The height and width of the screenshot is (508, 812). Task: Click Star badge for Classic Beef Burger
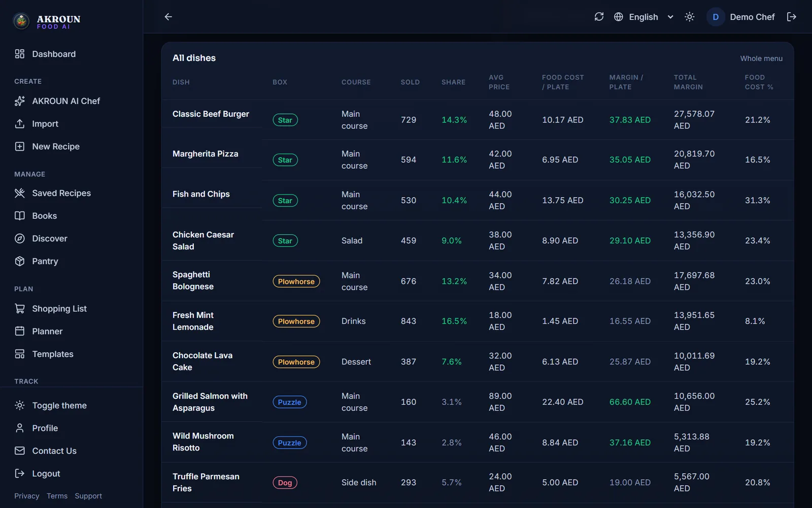(285, 120)
